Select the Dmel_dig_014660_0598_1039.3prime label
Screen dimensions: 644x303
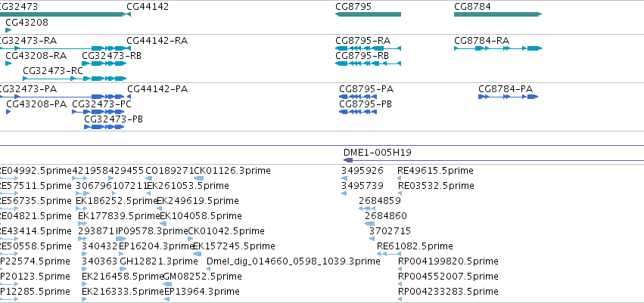[294, 261]
